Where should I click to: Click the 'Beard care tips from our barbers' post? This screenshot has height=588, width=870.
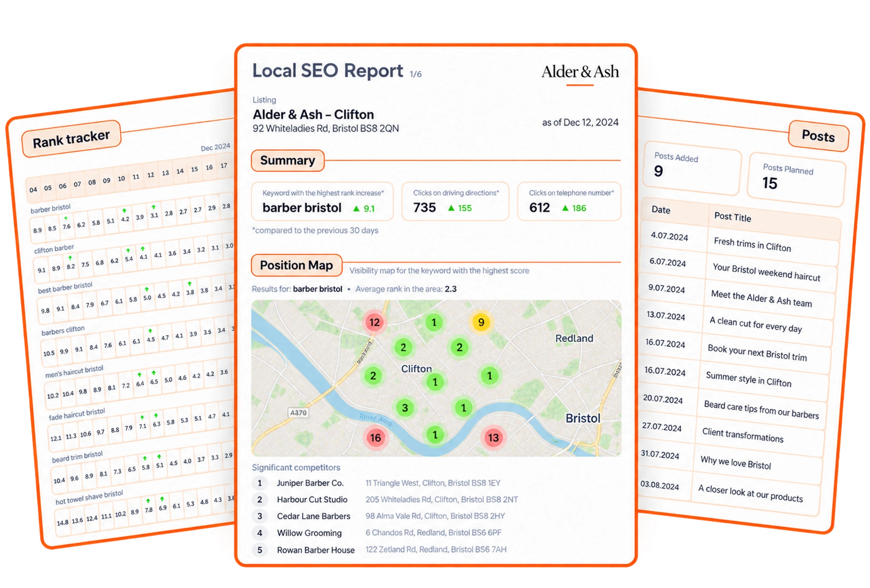tap(761, 410)
